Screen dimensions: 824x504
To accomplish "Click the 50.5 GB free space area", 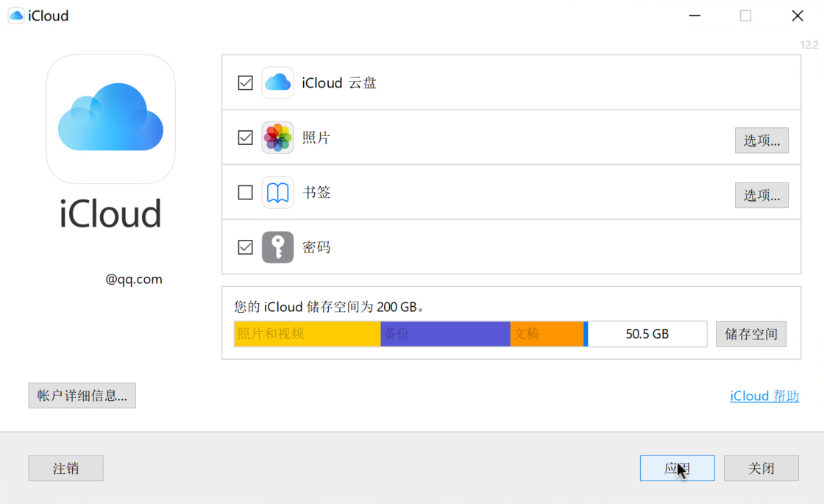I will (646, 333).
